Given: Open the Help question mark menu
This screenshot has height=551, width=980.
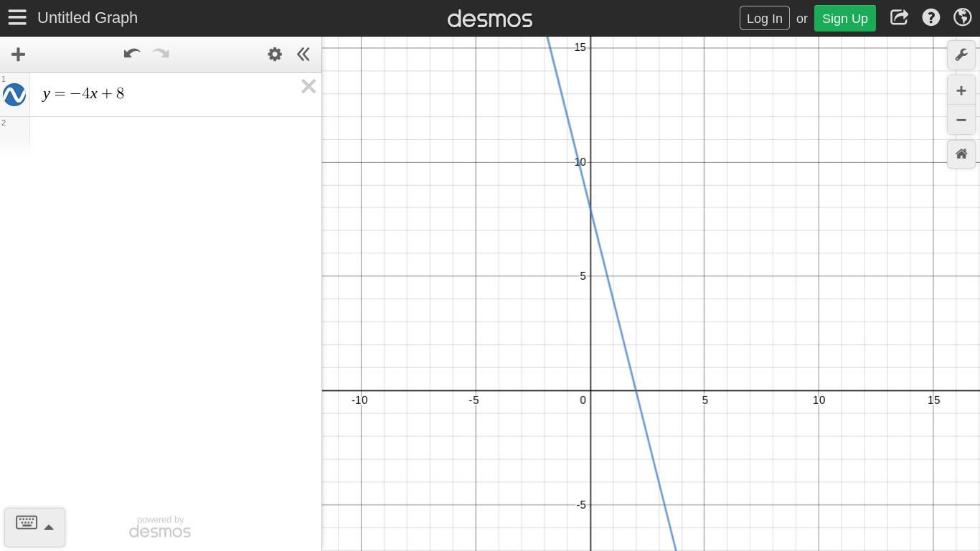Looking at the screenshot, I should pos(930,17).
